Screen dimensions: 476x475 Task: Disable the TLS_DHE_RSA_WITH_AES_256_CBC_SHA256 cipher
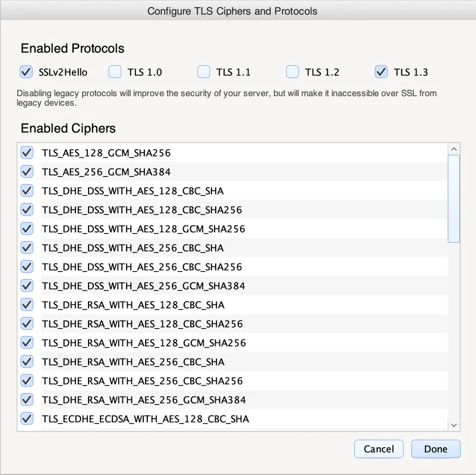[x=27, y=381]
